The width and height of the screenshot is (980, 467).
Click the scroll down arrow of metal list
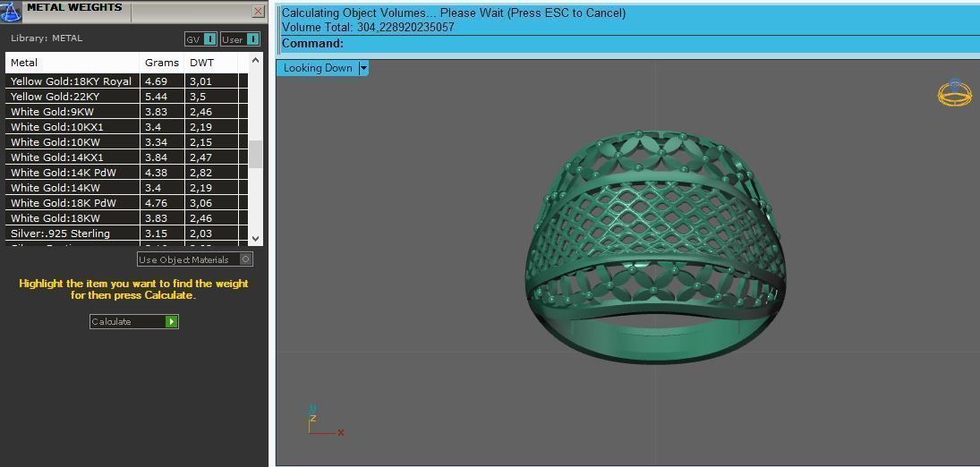coord(255,238)
